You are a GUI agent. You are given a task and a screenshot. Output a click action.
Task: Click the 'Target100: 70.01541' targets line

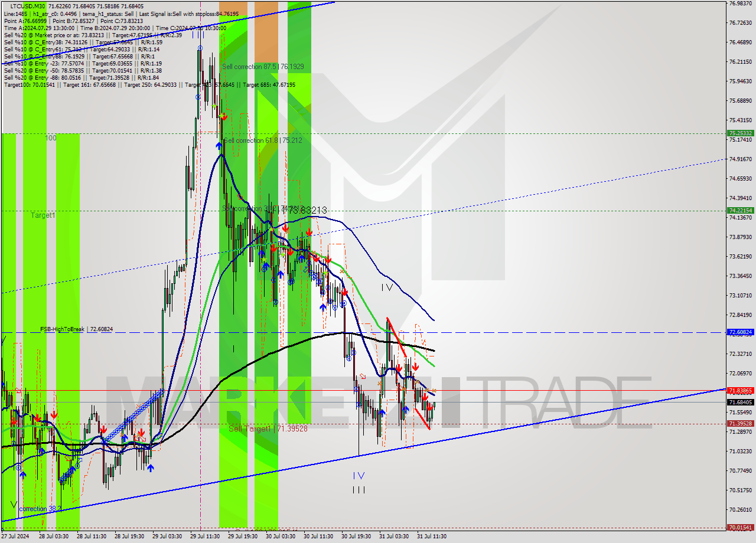point(149,84)
